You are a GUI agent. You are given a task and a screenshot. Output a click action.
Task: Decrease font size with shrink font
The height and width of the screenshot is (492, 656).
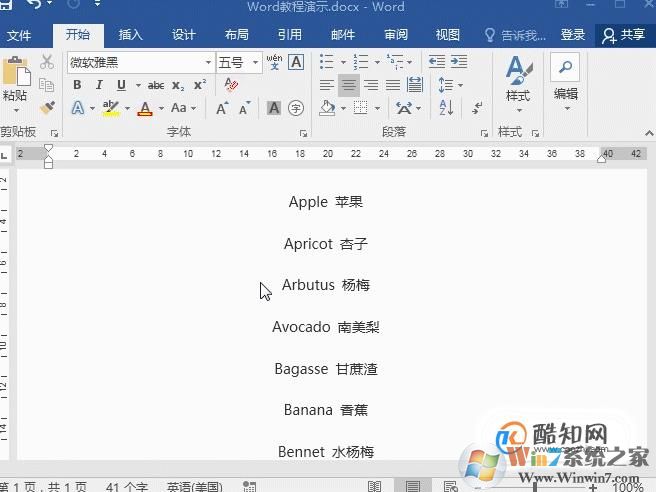[244, 108]
